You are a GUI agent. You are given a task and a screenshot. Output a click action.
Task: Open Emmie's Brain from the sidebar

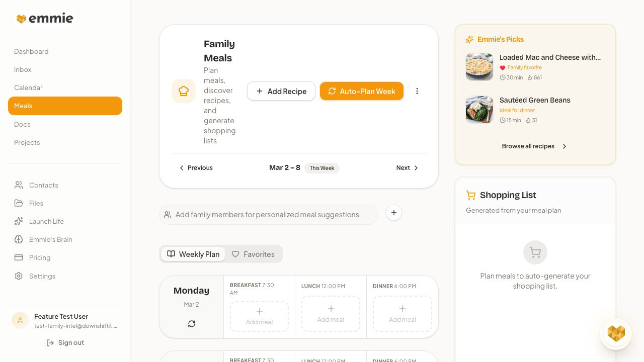point(51,239)
